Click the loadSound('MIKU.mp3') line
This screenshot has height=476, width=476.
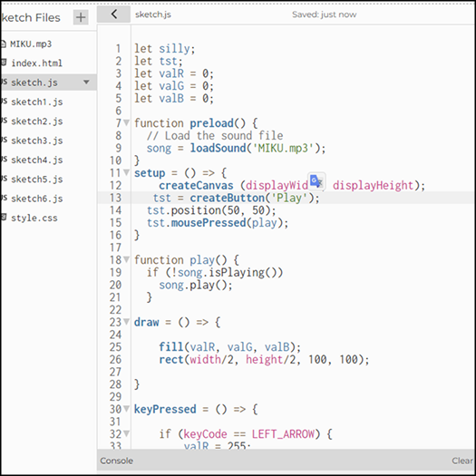pos(236,148)
